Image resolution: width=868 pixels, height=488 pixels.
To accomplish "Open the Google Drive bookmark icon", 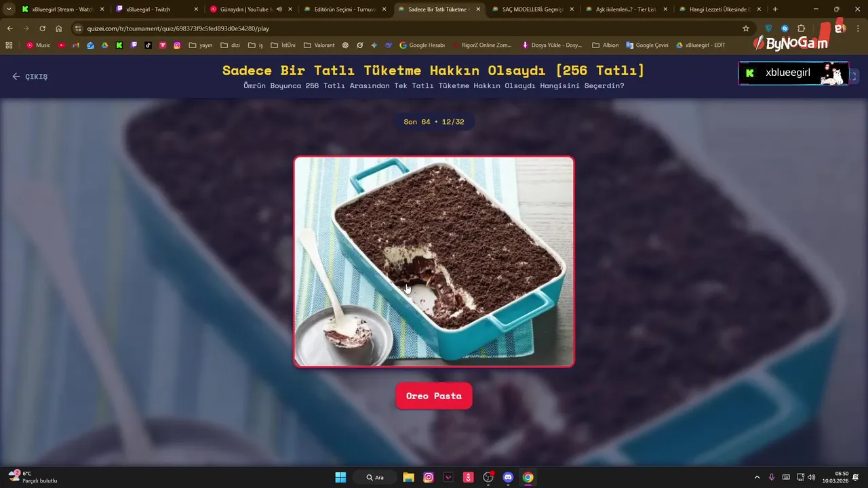I will click(104, 45).
